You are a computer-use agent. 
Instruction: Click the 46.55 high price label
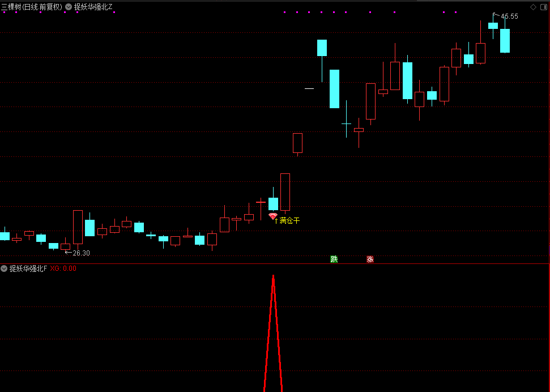pyautogui.click(x=509, y=16)
